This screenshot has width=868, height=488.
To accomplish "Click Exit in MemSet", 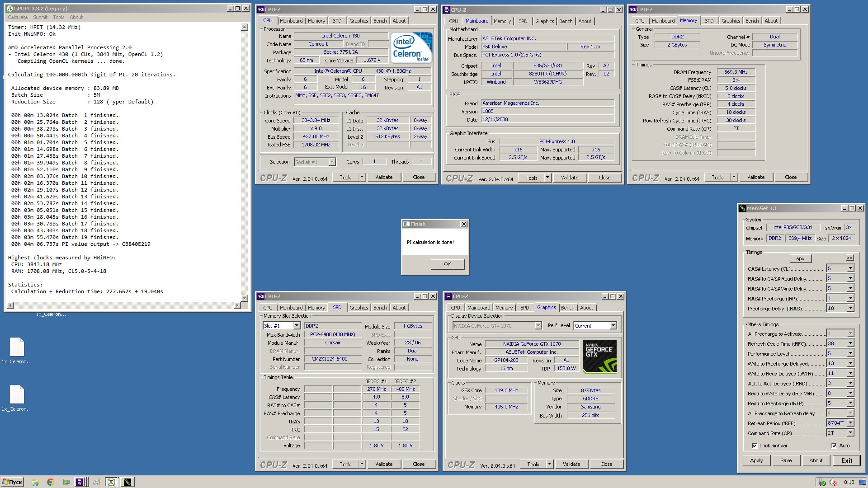I will click(846, 460).
